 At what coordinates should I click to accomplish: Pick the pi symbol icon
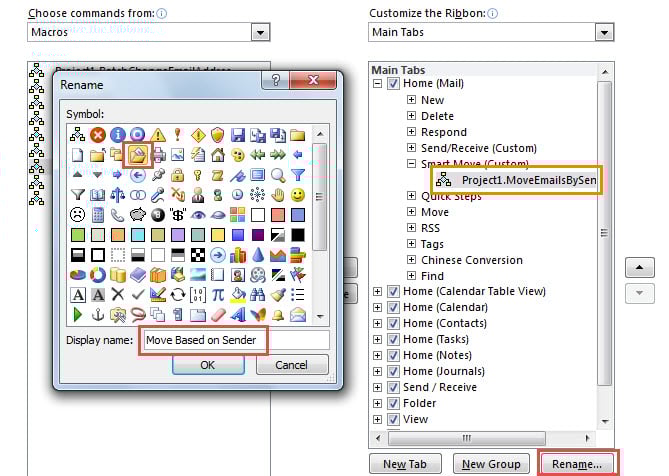click(218, 294)
